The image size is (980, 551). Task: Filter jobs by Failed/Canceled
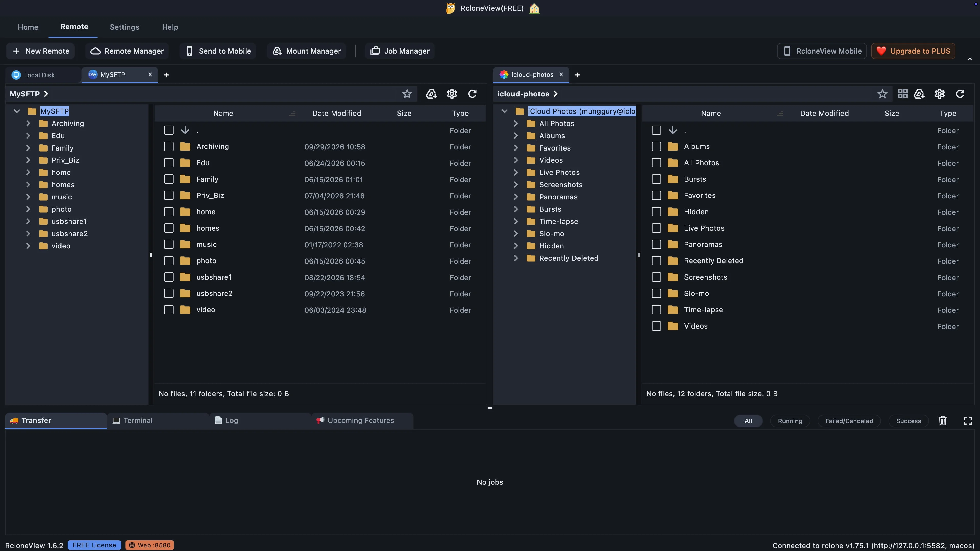pos(849,421)
